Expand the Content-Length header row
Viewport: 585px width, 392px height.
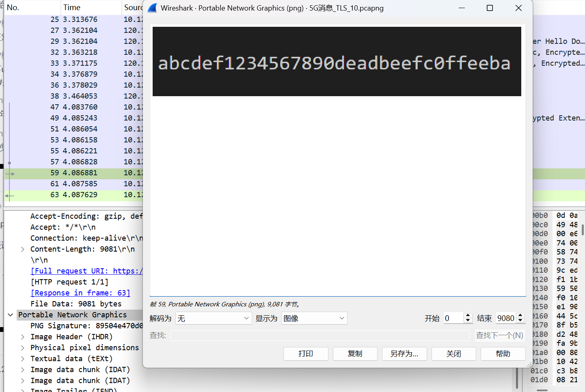23,249
